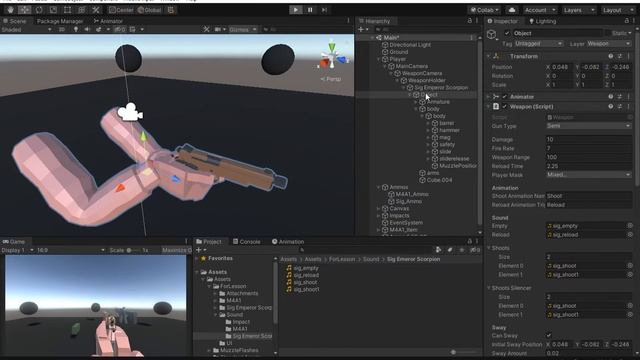Select the Move tool in toolbar
Viewport: 640px width, 360px height.
coord(24,10)
